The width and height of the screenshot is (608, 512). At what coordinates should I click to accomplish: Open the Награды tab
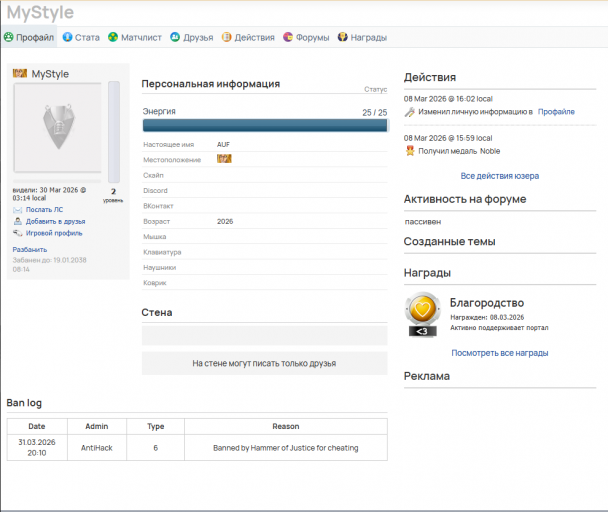coord(362,37)
